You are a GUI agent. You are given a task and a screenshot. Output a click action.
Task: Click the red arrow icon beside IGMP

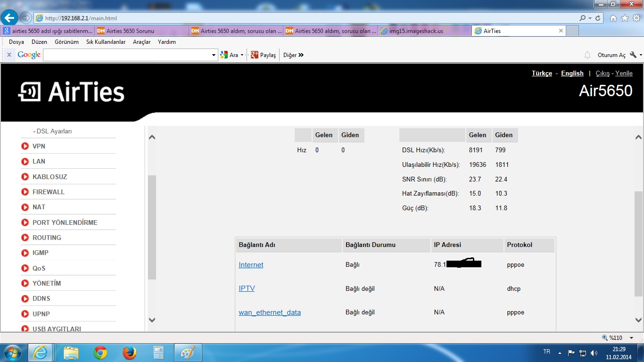pos(25,253)
